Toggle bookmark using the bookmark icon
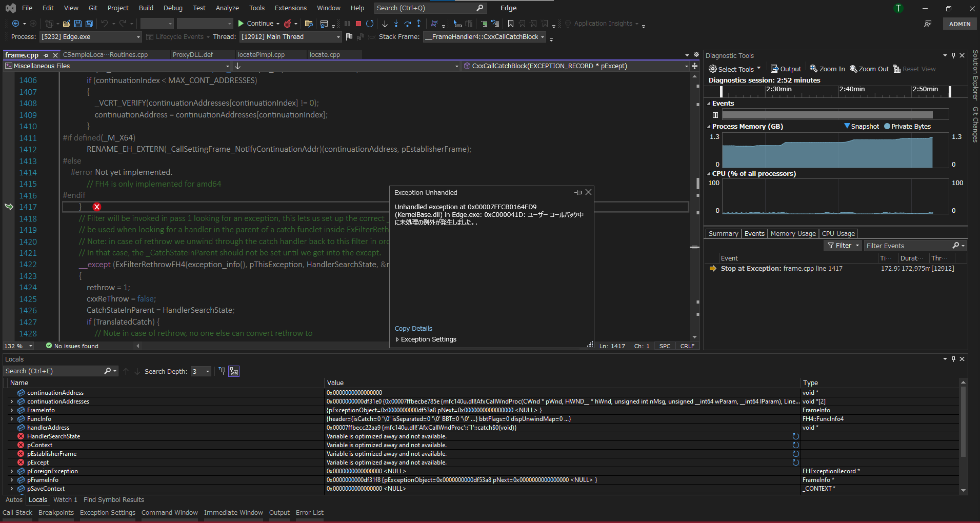Image resolution: width=980 pixels, height=523 pixels. pyautogui.click(x=511, y=24)
